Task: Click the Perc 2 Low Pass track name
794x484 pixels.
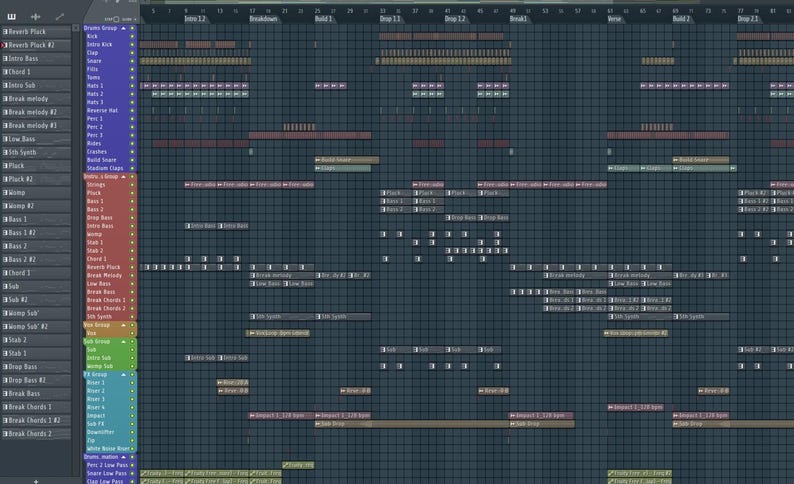Action: point(107,465)
